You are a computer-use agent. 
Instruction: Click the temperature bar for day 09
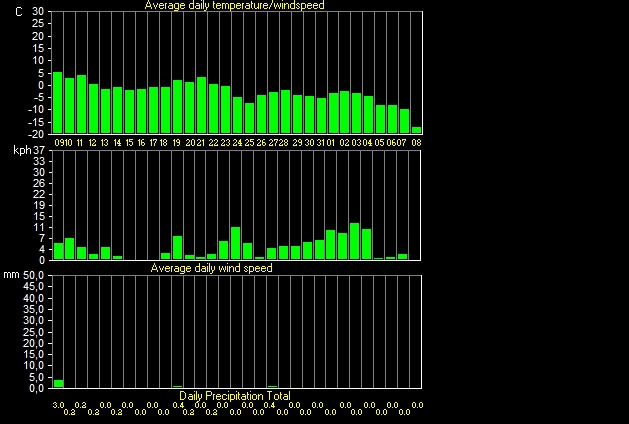click(57, 102)
